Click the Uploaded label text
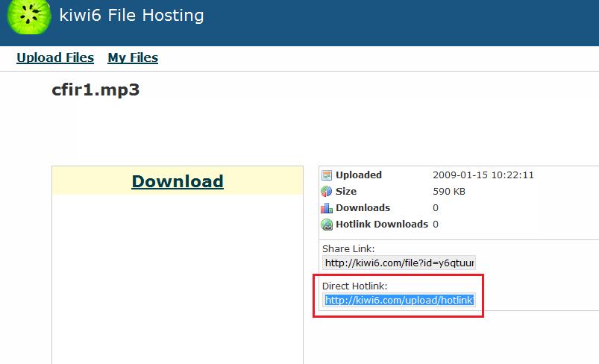 359,175
